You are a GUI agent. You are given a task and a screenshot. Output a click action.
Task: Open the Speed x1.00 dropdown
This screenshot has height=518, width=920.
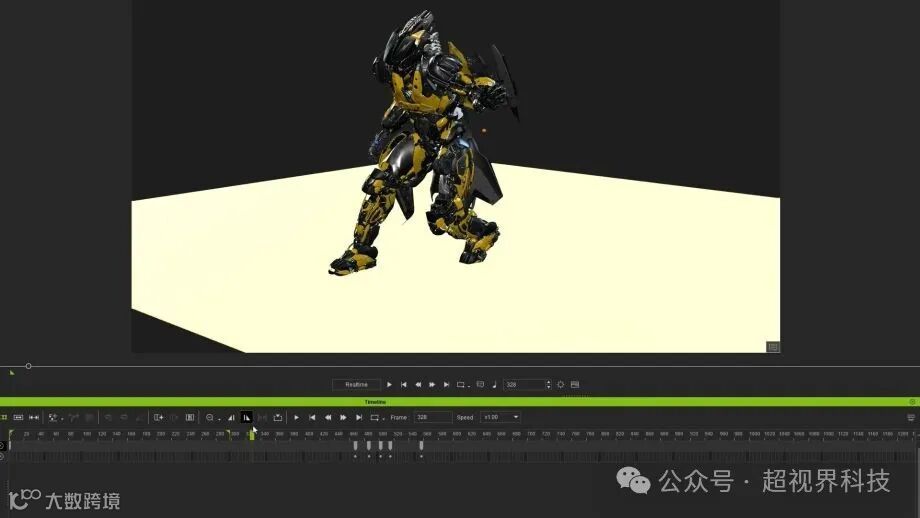tap(500, 417)
